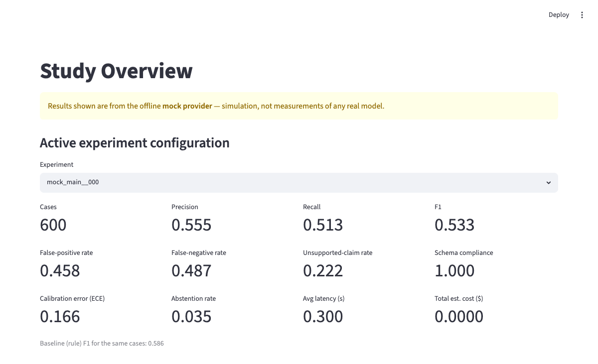
Task: Click the Calibration error (ECE) label
Action: tap(72, 298)
